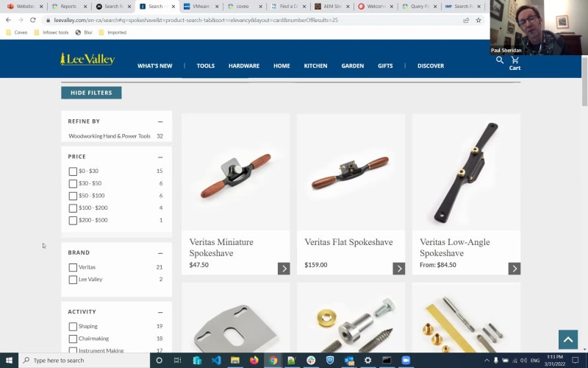Click arrow icon on Veritas Flat Spokeshave card

tap(399, 269)
